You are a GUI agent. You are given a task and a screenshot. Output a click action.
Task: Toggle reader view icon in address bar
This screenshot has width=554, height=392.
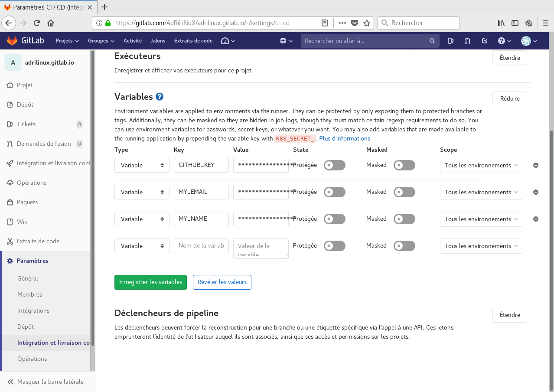(325, 23)
